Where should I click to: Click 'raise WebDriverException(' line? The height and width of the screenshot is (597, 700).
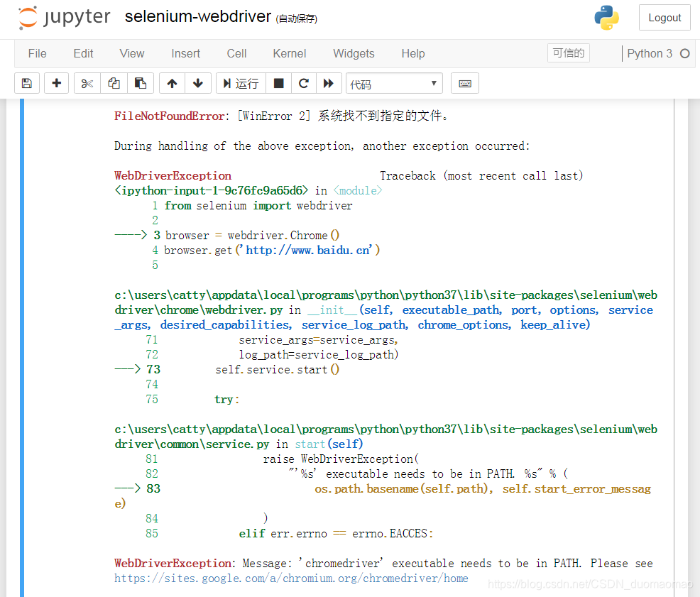click(x=341, y=459)
